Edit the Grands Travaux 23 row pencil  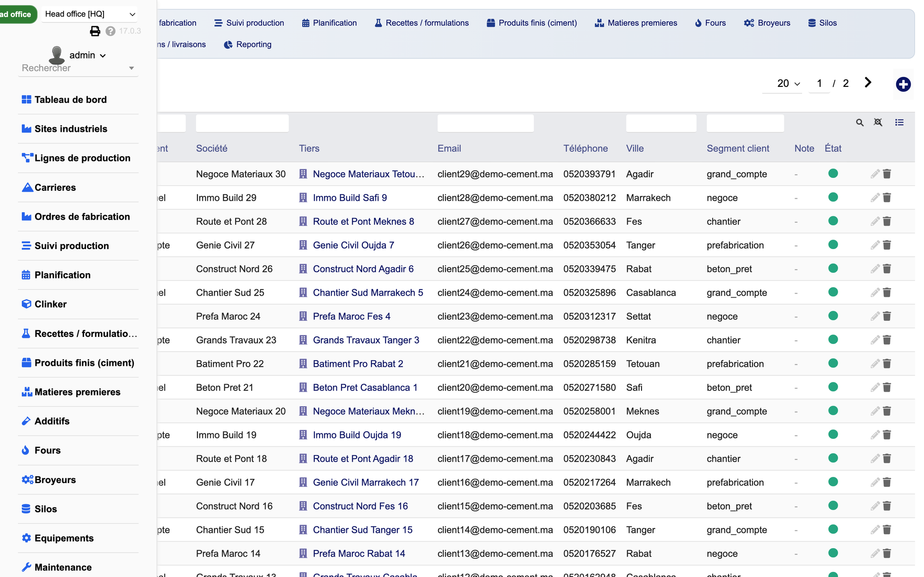pos(875,340)
